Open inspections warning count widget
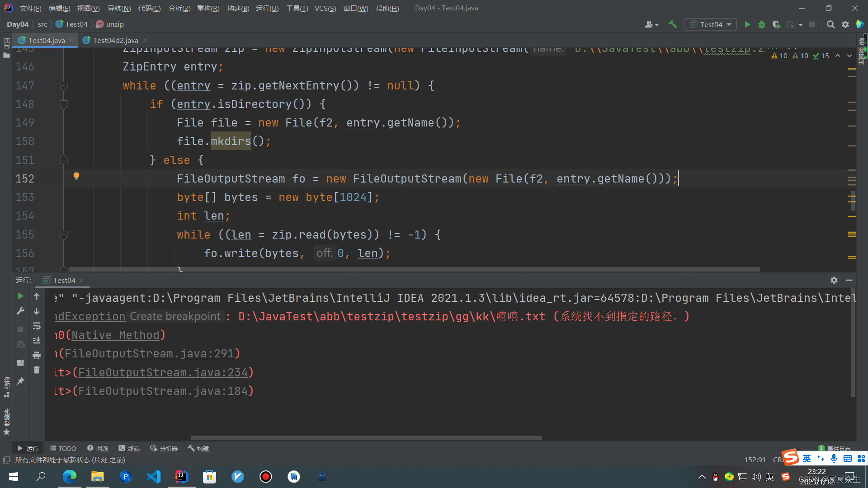 point(800,56)
